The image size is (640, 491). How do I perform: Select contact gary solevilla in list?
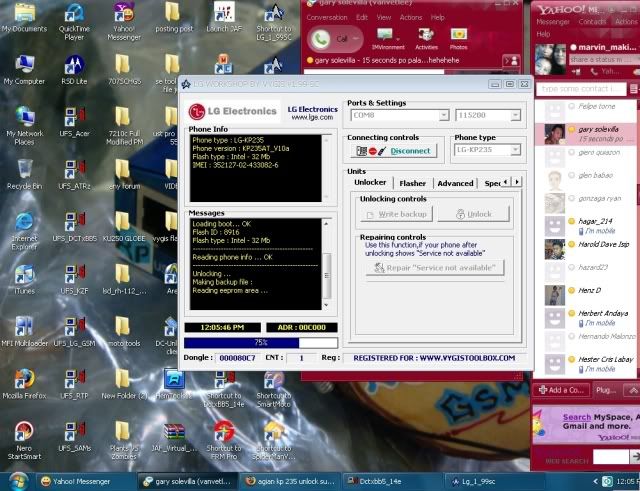585,134
